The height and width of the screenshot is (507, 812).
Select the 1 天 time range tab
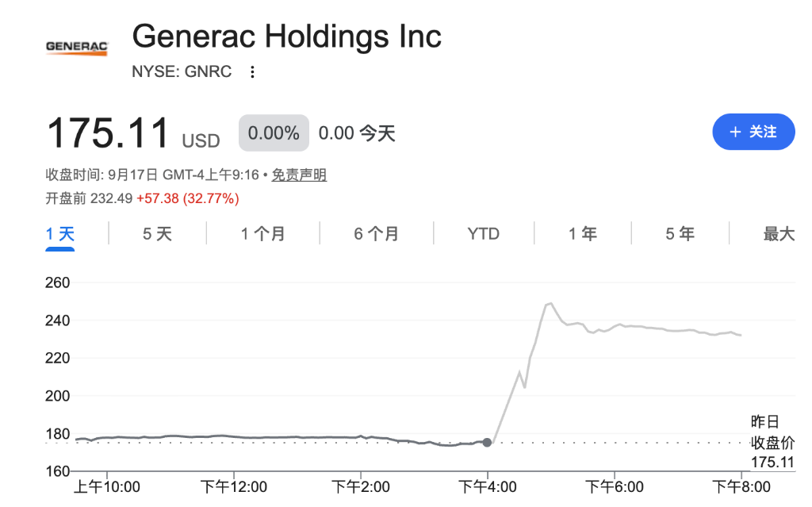pos(60,234)
